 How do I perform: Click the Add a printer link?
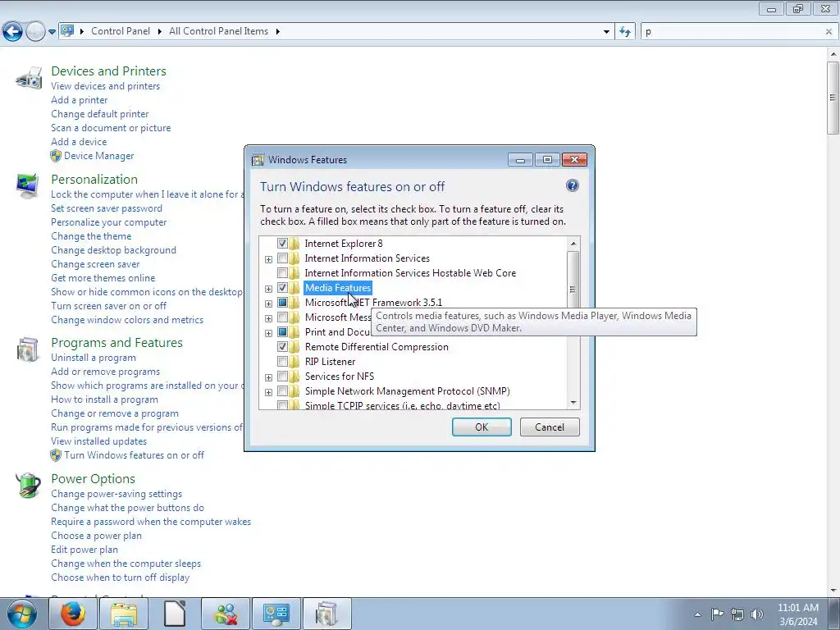coord(80,99)
